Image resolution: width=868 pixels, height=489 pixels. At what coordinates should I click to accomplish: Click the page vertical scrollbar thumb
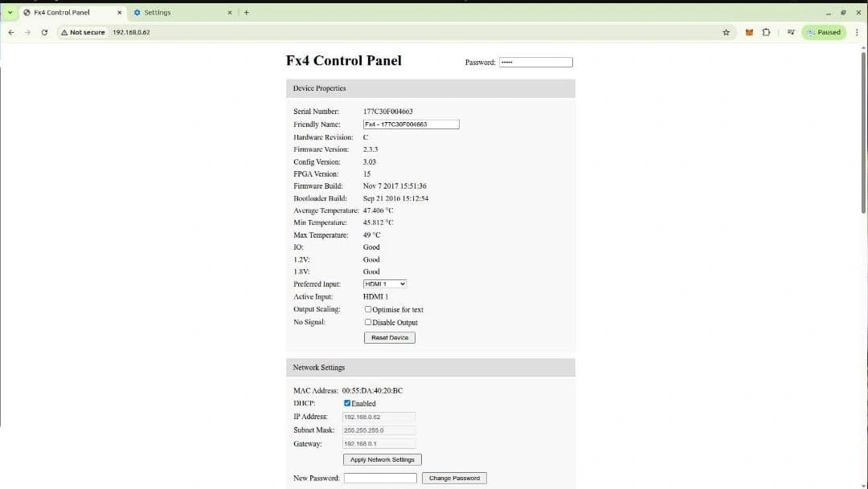[863, 132]
